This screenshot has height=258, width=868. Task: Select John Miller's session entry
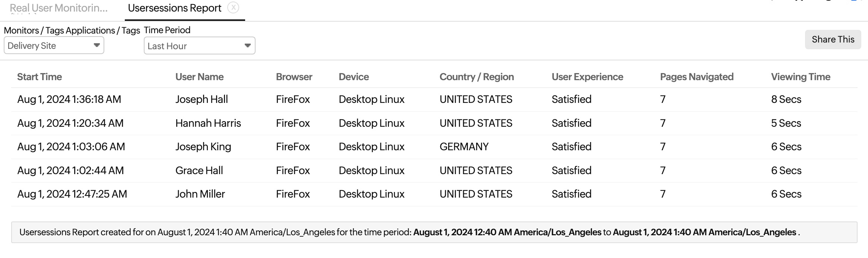tap(200, 193)
